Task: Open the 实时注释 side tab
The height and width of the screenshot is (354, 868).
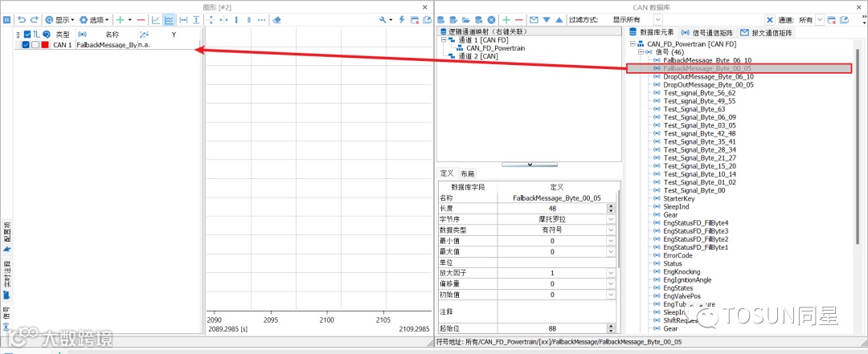Action: (6, 279)
